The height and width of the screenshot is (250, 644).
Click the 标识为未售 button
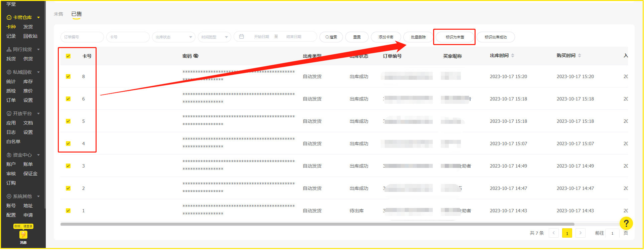(x=455, y=37)
